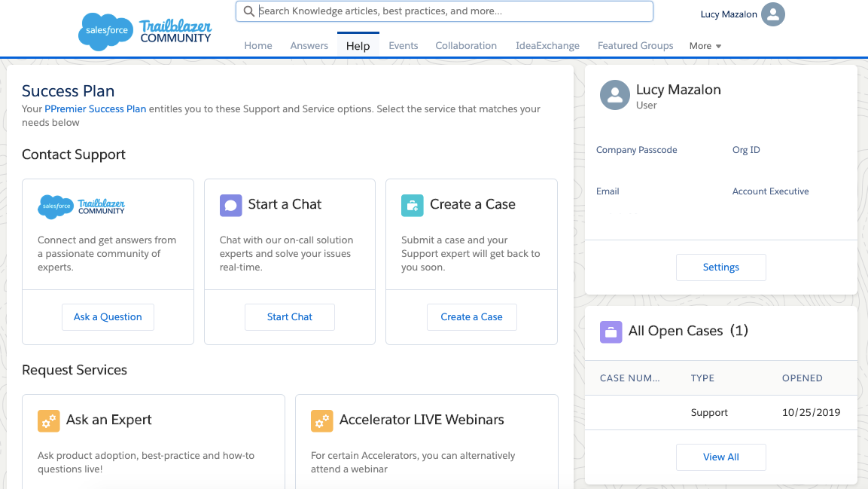Click View All open cases button

coord(720,457)
